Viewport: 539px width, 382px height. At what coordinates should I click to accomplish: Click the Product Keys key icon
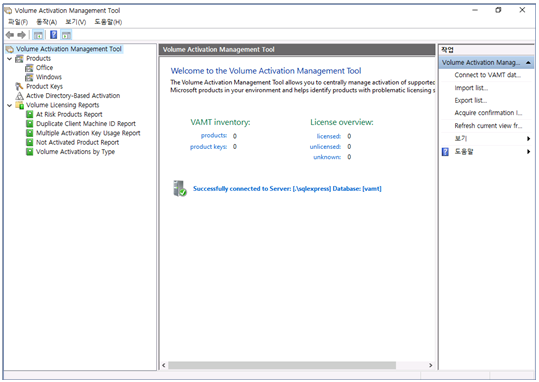tap(20, 86)
